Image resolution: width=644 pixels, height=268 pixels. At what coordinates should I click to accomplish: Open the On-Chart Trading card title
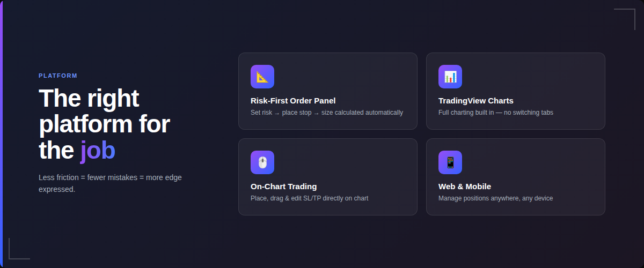coord(283,187)
